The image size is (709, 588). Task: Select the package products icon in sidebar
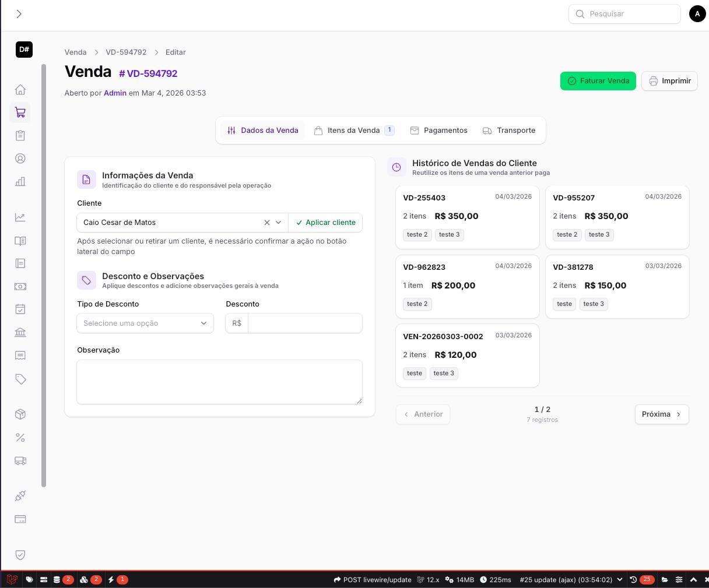pos(20,414)
